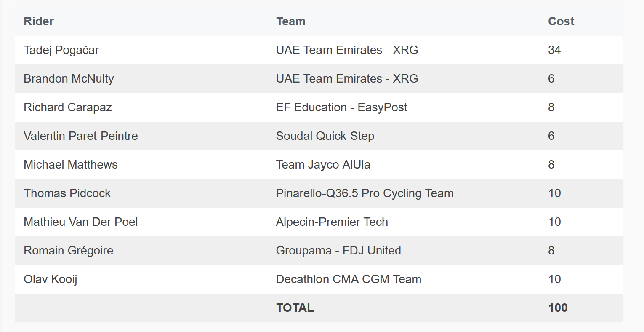This screenshot has width=644, height=332.
Task: Click the cost value 34
Action: click(x=554, y=50)
